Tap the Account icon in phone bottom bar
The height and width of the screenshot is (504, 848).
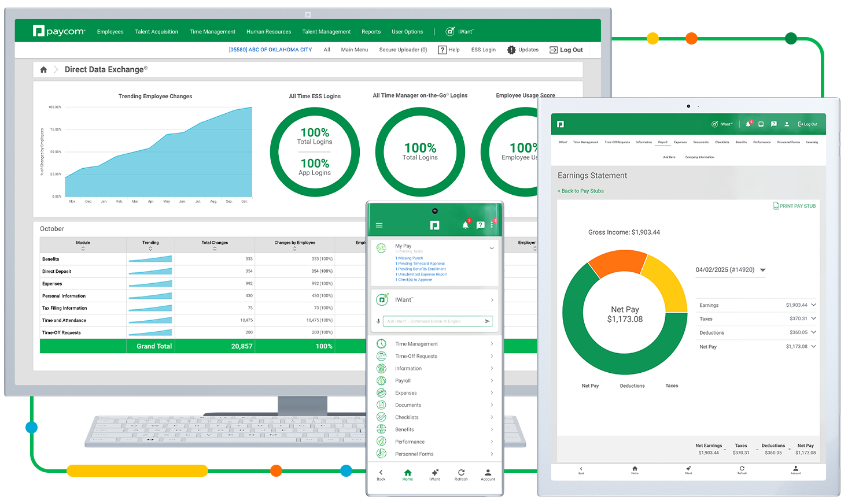[x=488, y=473]
